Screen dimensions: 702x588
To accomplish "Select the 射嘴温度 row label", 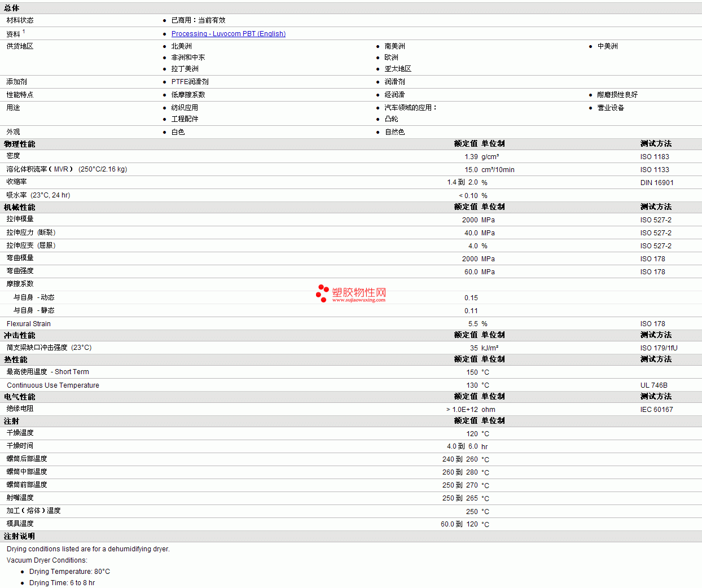I will tap(20, 498).
